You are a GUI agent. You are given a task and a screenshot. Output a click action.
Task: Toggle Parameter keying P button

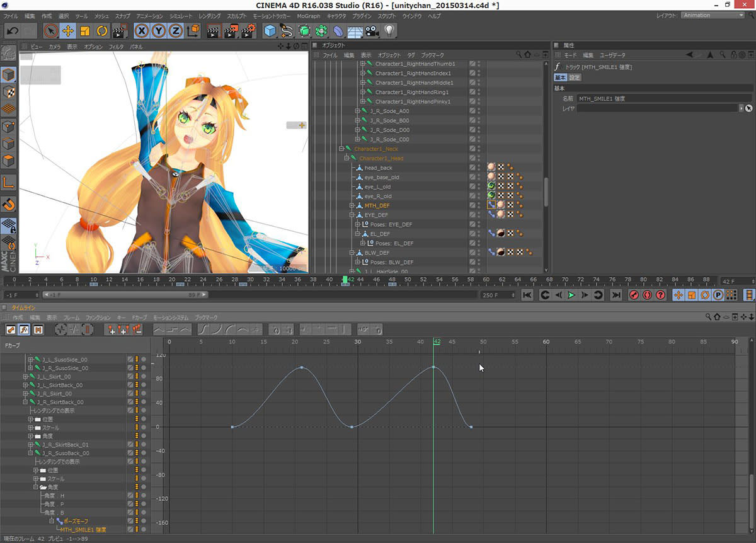[x=718, y=295]
